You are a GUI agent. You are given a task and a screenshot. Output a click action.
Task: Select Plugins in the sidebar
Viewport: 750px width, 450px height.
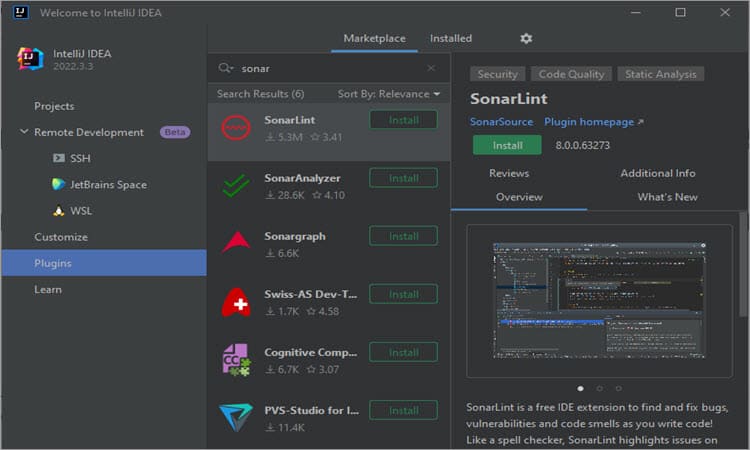tap(104, 263)
